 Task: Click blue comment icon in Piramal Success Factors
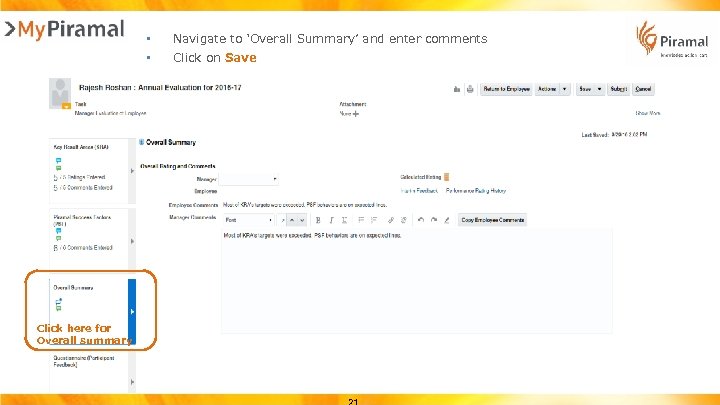pyautogui.click(x=58, y=231)
